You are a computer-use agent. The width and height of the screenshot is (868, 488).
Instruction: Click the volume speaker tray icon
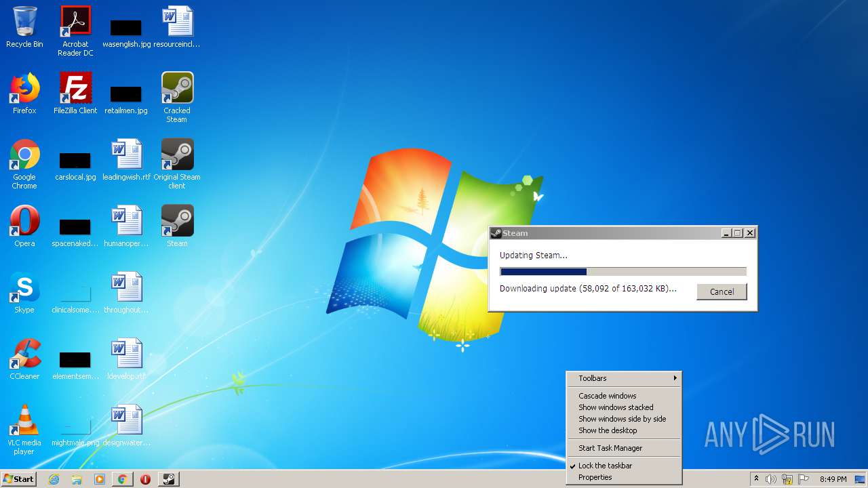coord(771,479)
